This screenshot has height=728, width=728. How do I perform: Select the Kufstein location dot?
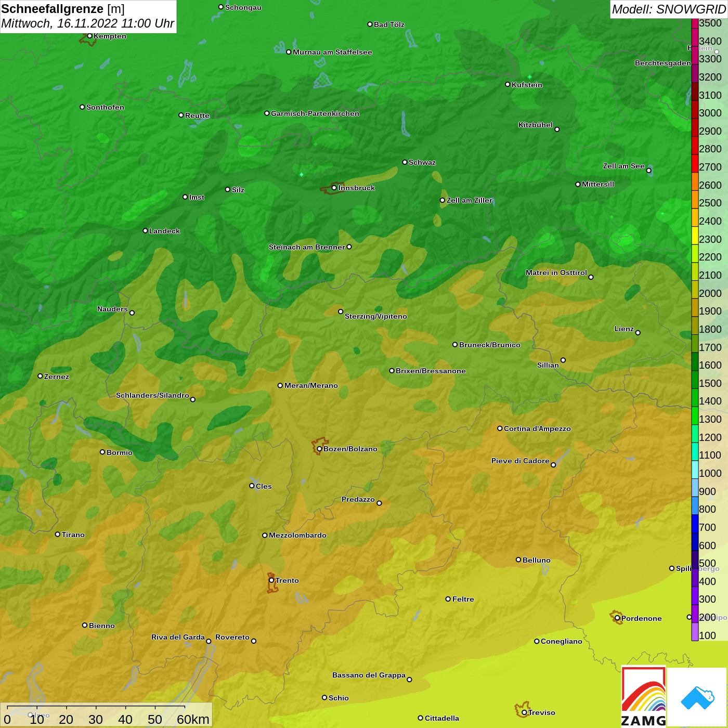(x=508, y=84)
